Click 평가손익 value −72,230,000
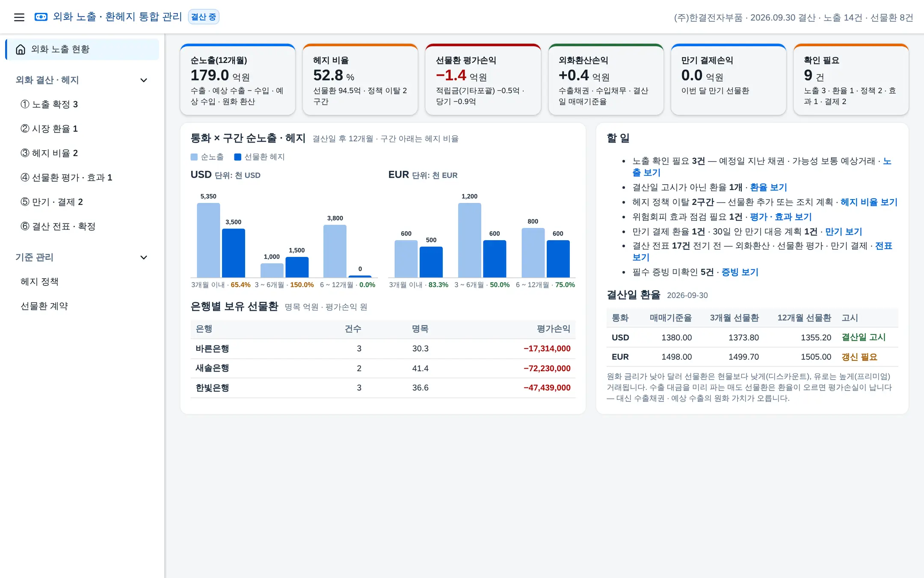This screenshot has width=924, height=578. click(547, 368)
